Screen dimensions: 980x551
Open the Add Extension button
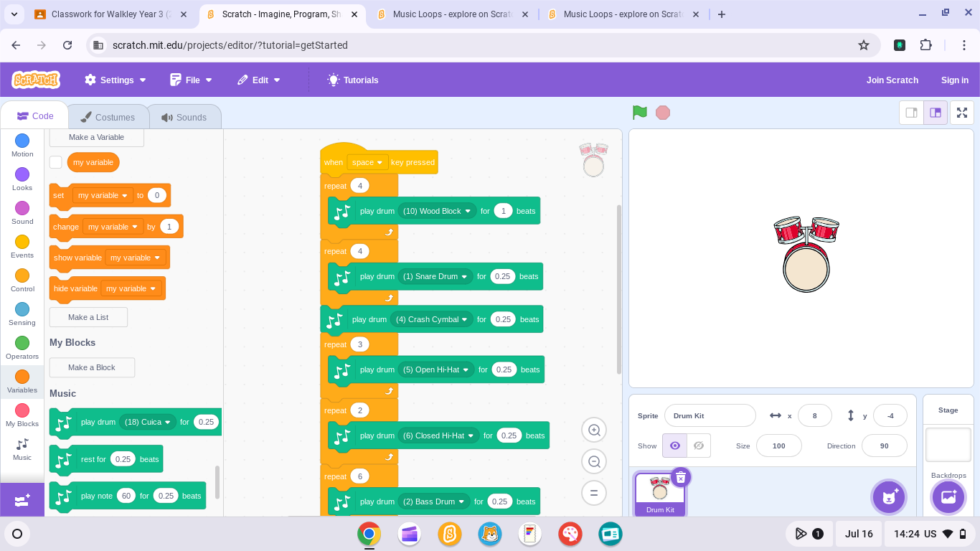pyautogui.click(x=22, y=500)
